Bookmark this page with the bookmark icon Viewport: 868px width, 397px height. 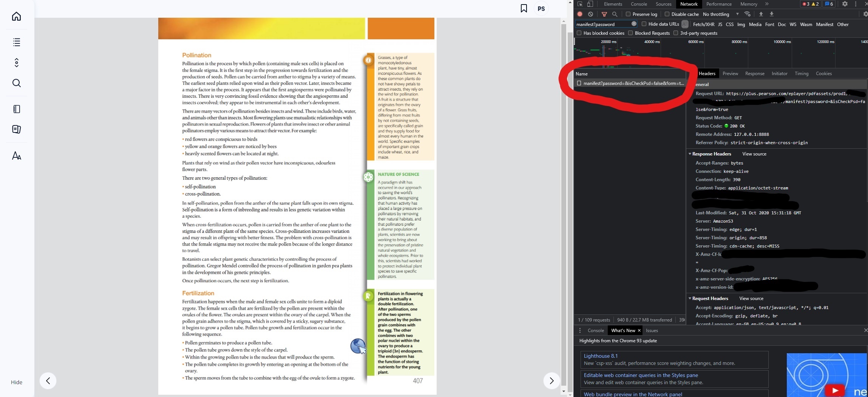point(524,8)
